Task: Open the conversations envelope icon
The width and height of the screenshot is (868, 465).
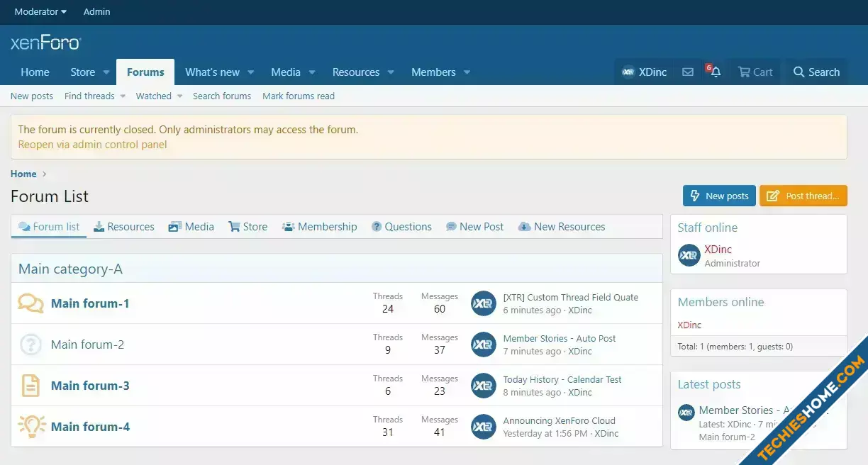Action: (688, 72)
